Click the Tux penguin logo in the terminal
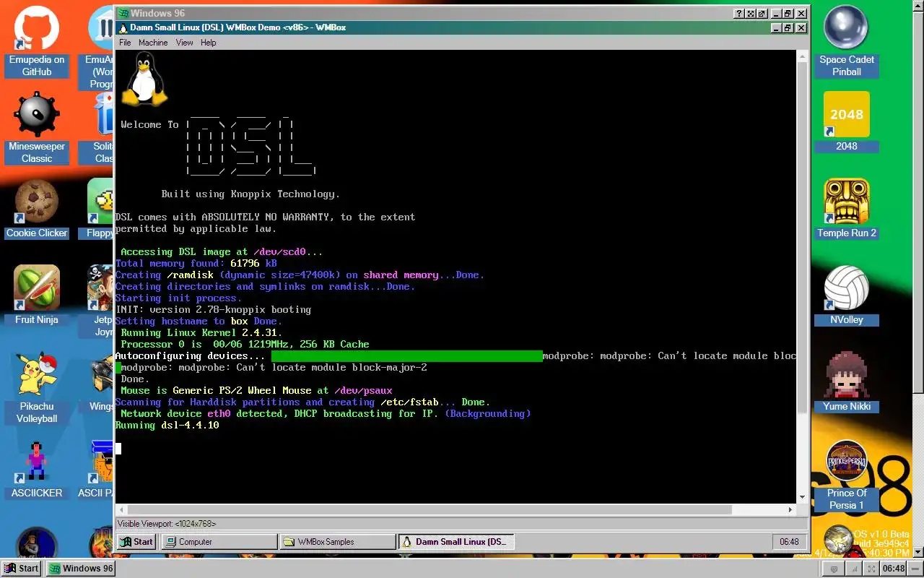This screenshot has height=578, width=924. (x=144, y=79)
